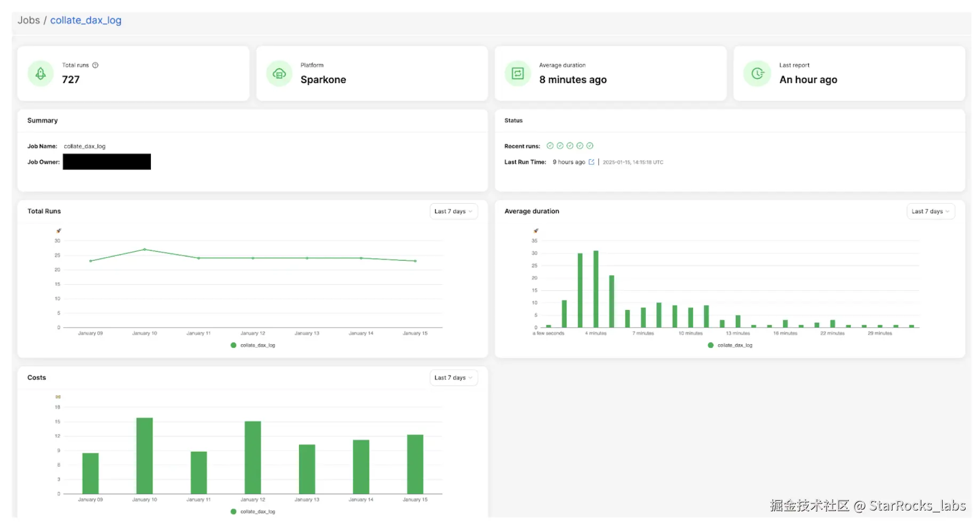Viewport: 980px width, 527px height.
Task: Toggle collate_dax_log legend in Total Runs chart
Action: pos(253,345)
